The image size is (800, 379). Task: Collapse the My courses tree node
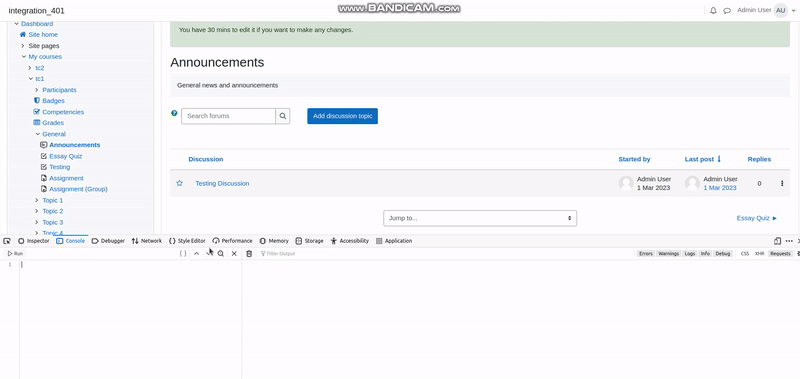click(23, 57)
